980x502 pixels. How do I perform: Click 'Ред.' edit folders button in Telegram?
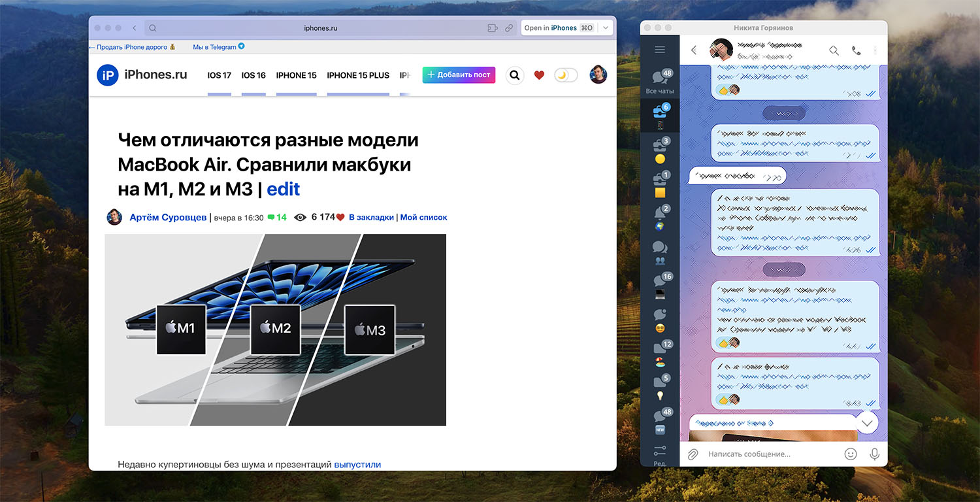(x=660, y=456)
